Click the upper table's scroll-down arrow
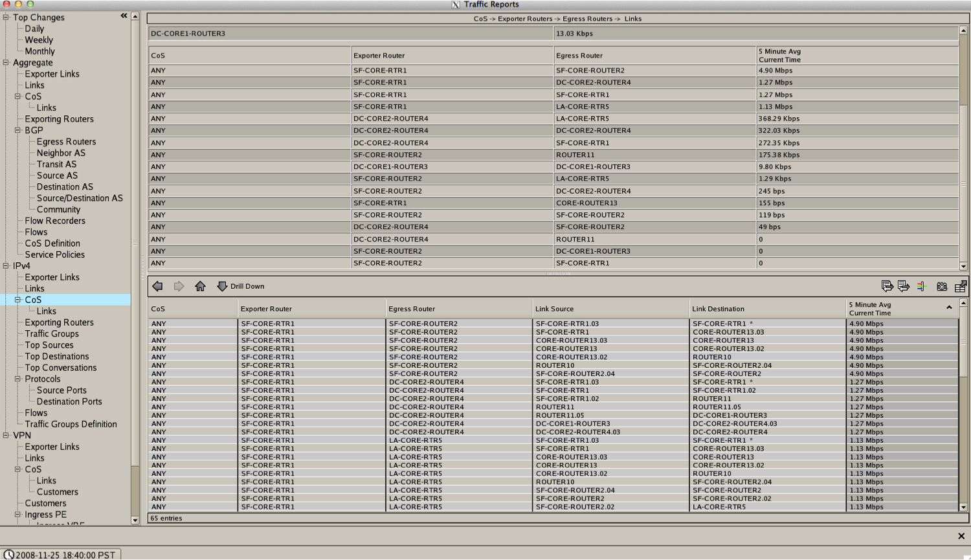 (x=963, y=266)
